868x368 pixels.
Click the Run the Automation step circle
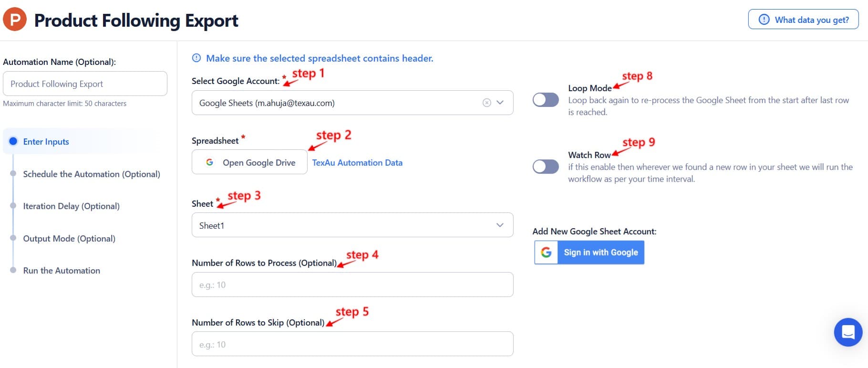tap(13, 269)
